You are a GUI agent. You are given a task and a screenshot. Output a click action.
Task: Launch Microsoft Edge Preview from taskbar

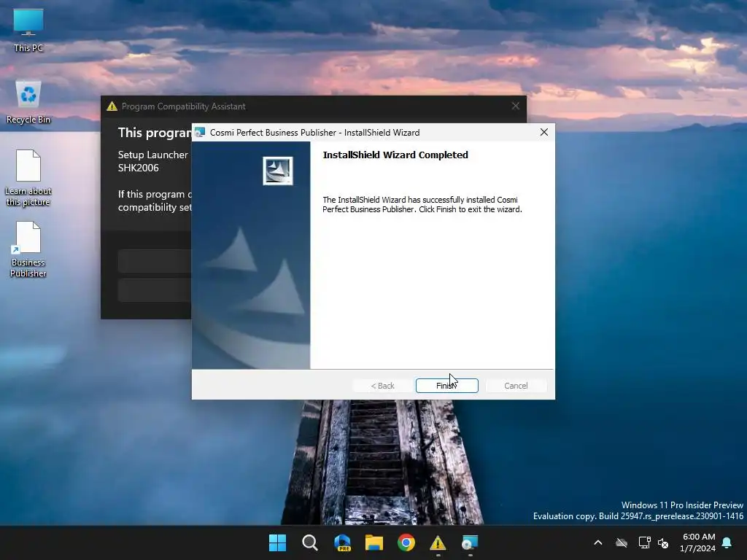tap(342, 542)
